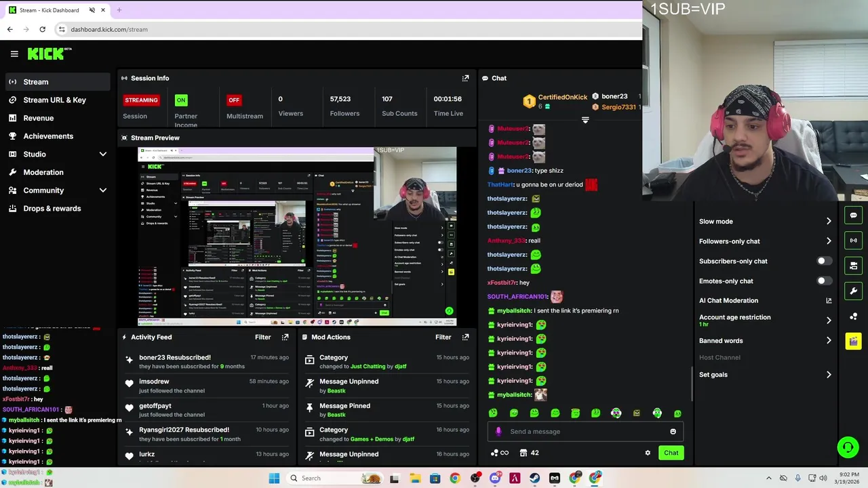Reload the browser page
Image resolution: width=868 pixels, height=488 pixels.
coord(42,29)
